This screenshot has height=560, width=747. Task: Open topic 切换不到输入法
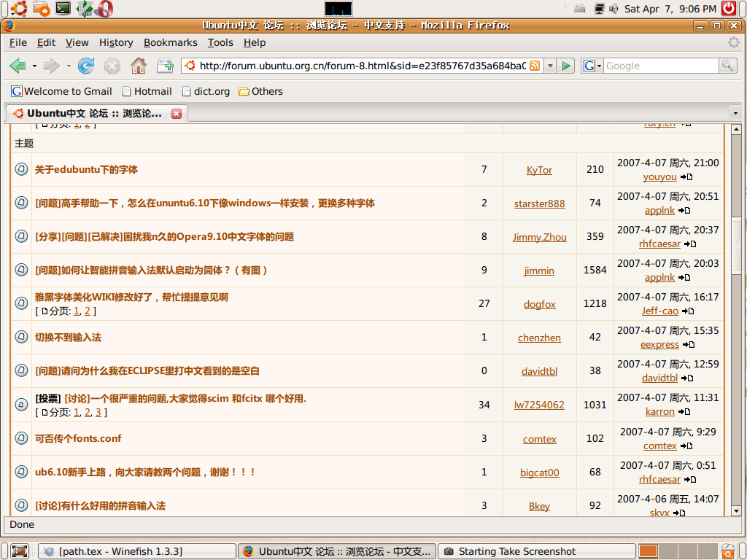tap(68, 338)
